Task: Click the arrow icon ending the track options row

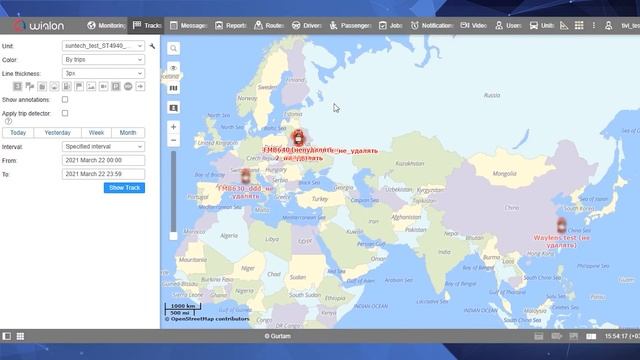Action: [140, 87]
